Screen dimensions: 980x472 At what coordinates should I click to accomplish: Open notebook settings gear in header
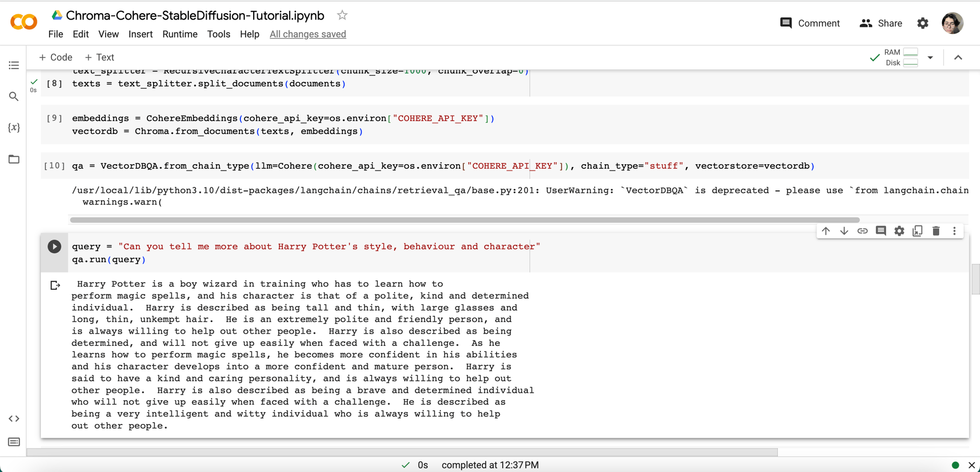click(923, 23)
